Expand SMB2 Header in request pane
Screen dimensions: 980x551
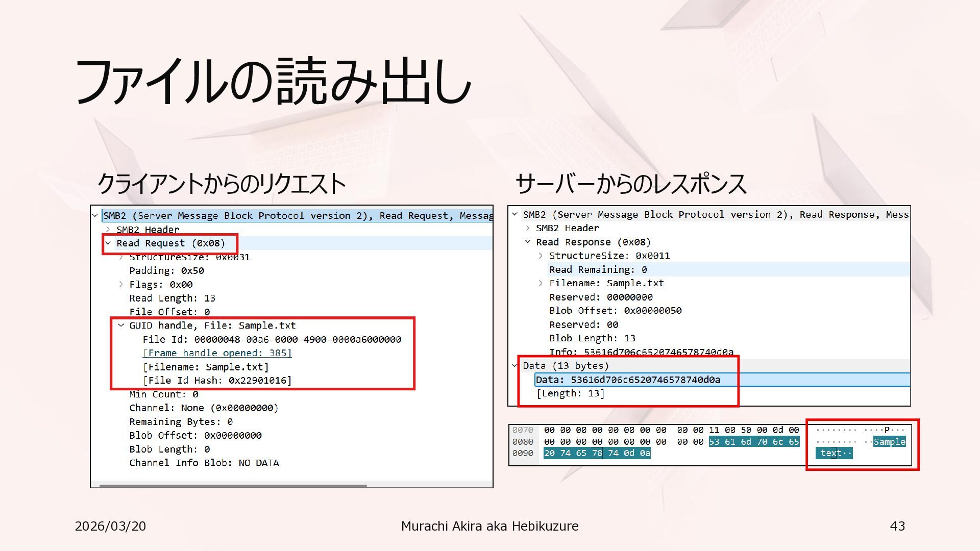108,230
